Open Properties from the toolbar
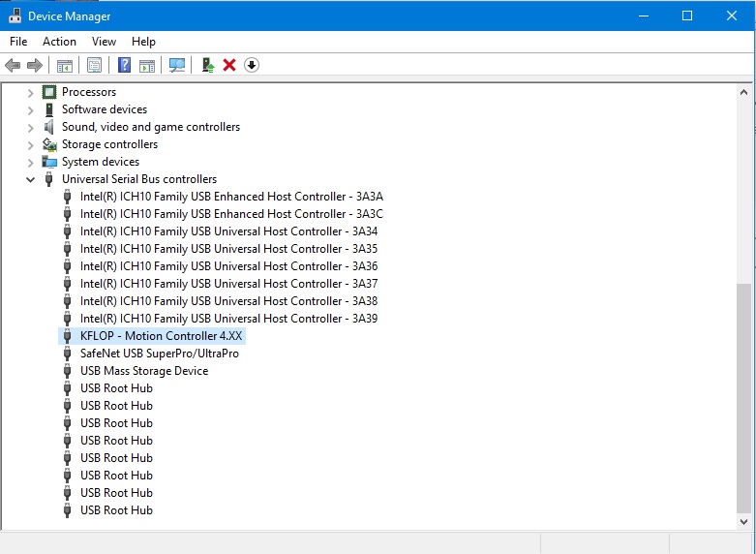This screenshot has height=554, width=756. pos(94,65)
